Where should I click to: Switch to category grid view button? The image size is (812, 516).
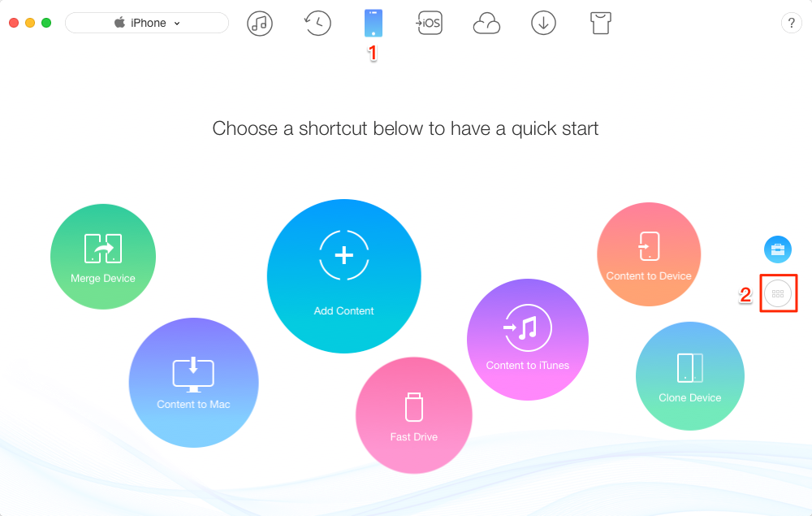click(x=778, y=293)
